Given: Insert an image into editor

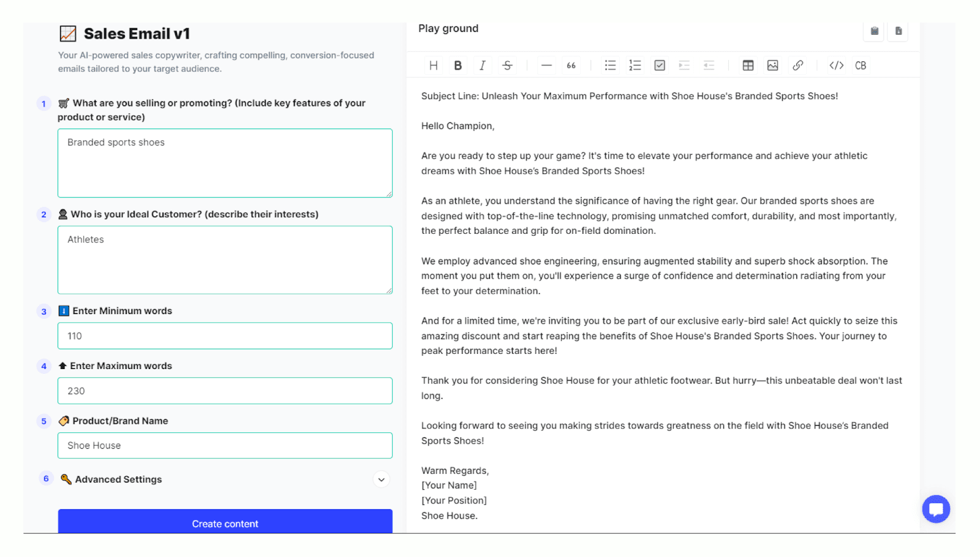Looking at the screenshot, I should click(773, 65).
